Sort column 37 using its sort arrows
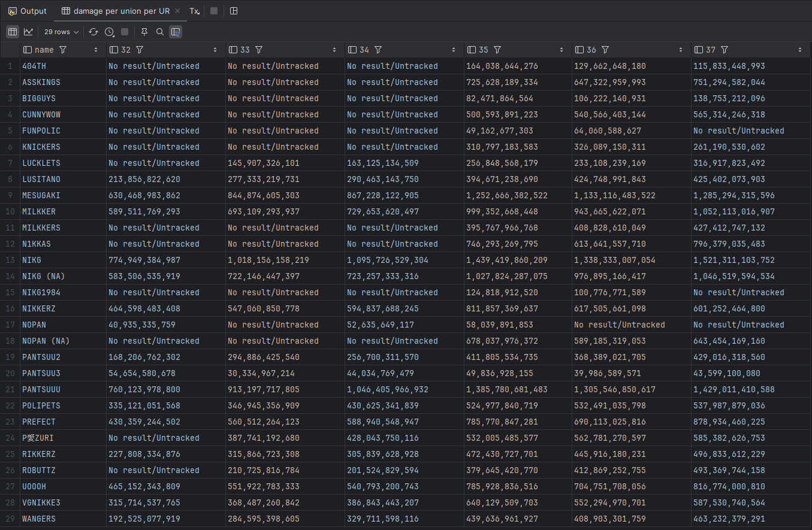 point(800,50)
